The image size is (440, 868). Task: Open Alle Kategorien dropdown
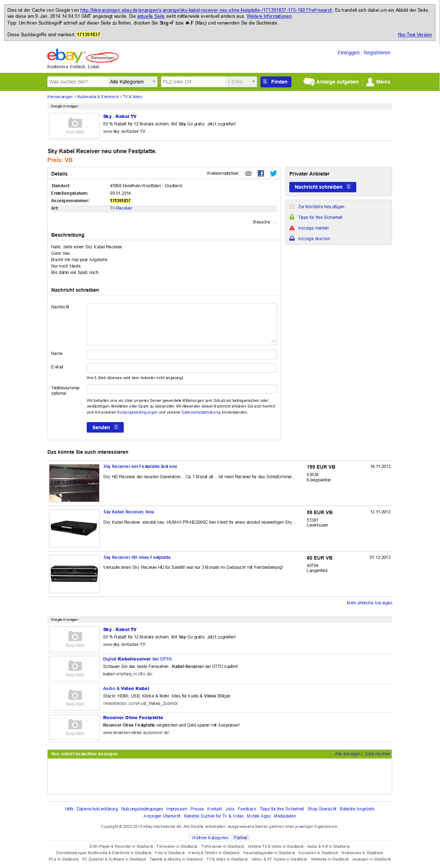(x=133, y=82)
